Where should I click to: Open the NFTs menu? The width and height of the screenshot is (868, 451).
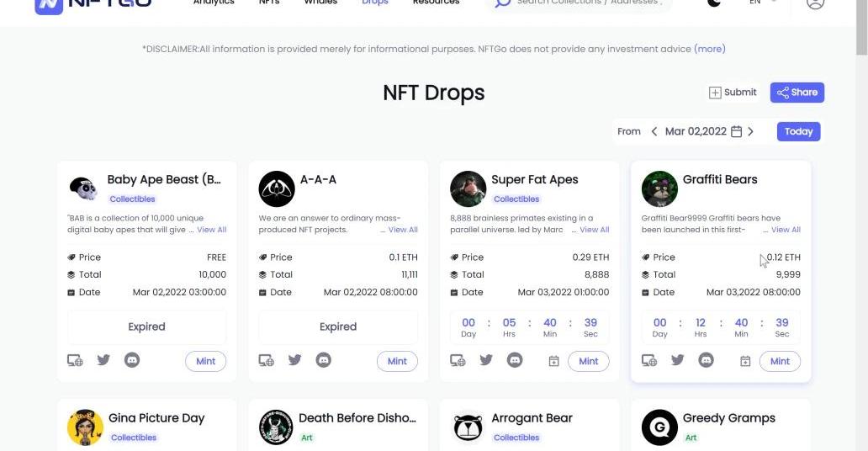coord(269,3)
